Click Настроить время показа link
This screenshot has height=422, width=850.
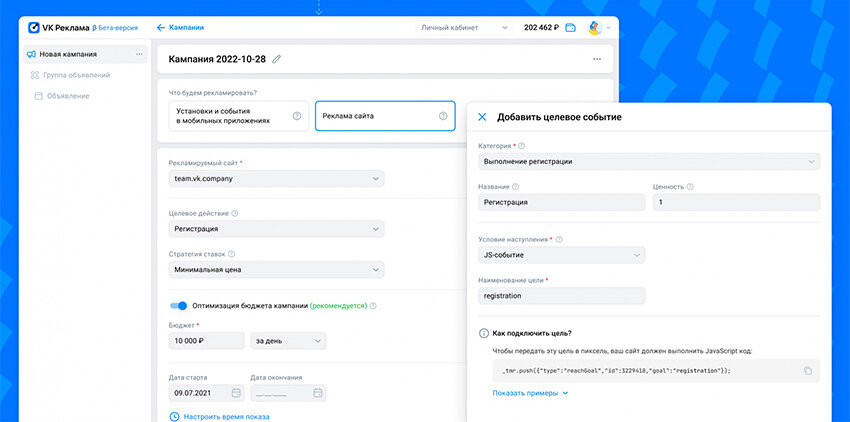point(226,417)
